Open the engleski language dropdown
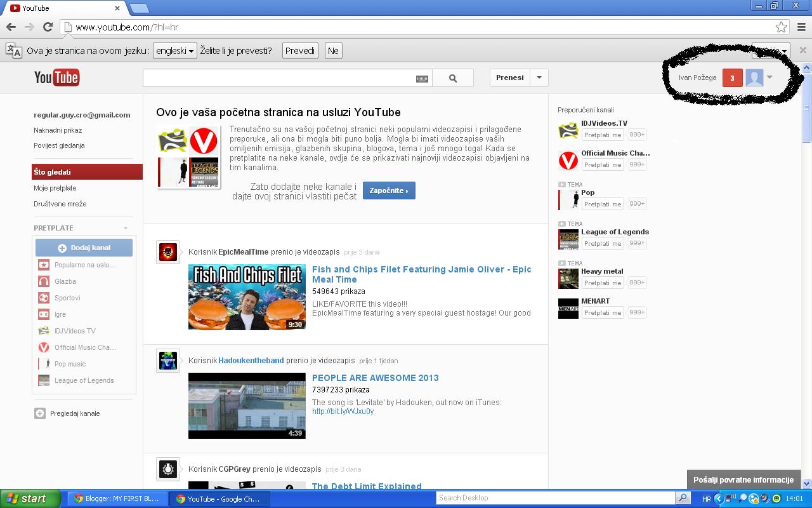 click(x=174, y=51)
